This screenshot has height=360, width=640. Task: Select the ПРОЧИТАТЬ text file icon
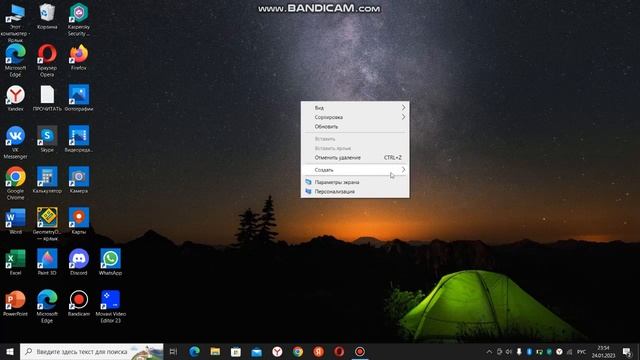(x=47, y=98)
